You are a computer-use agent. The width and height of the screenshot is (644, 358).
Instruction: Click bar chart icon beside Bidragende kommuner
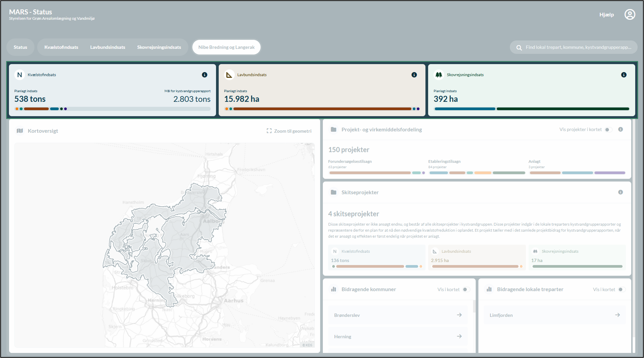334,289
